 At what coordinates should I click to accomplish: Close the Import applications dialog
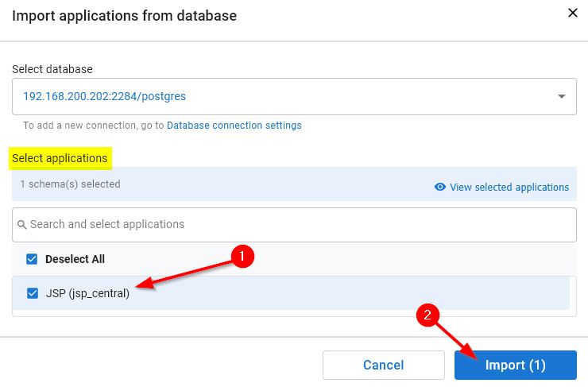(x=571, y=13)
